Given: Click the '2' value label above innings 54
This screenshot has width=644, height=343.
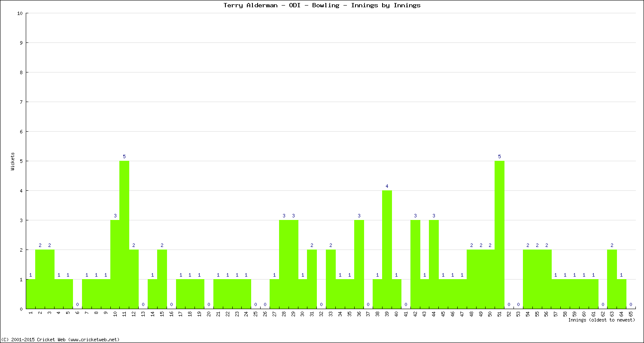Looking at the screenshot, I should 528,245.
